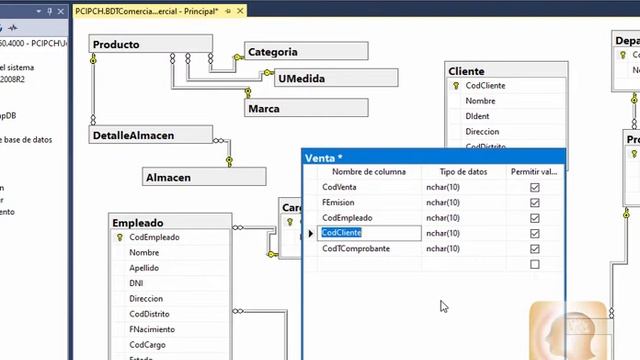Select FNacimiento row in Empleado table
This screenshot has width=640, height=360.
click(170, 329)
